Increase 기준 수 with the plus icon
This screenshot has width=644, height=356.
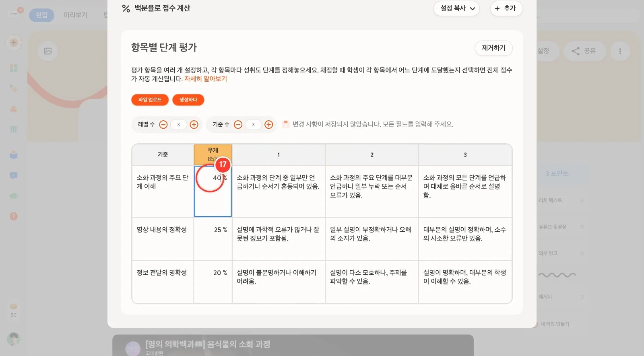(x=269, y=125)
